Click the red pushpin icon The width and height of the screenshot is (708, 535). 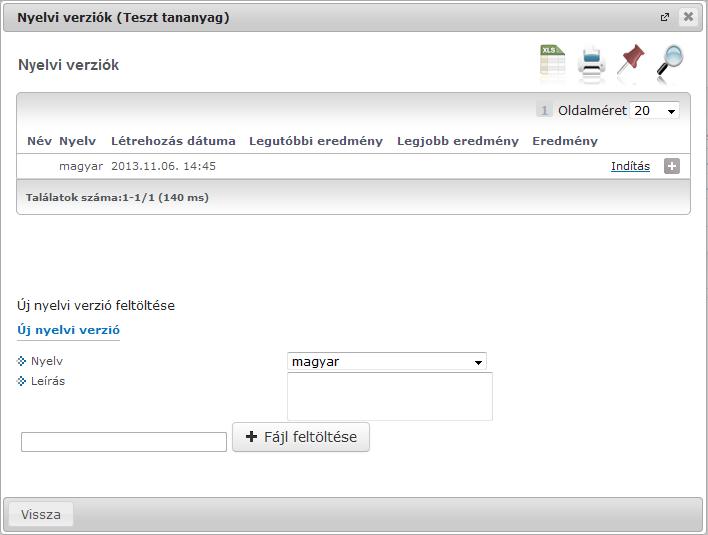(631, 60)
